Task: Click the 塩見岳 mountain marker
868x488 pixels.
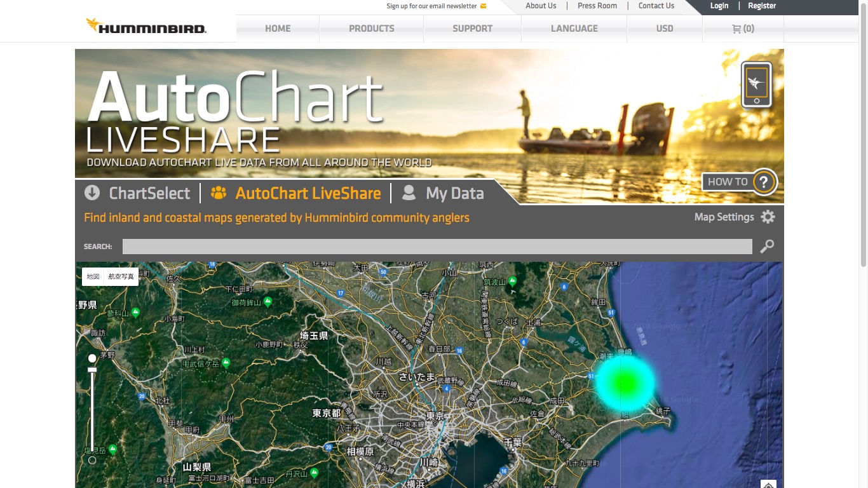Action: (112, 449)
